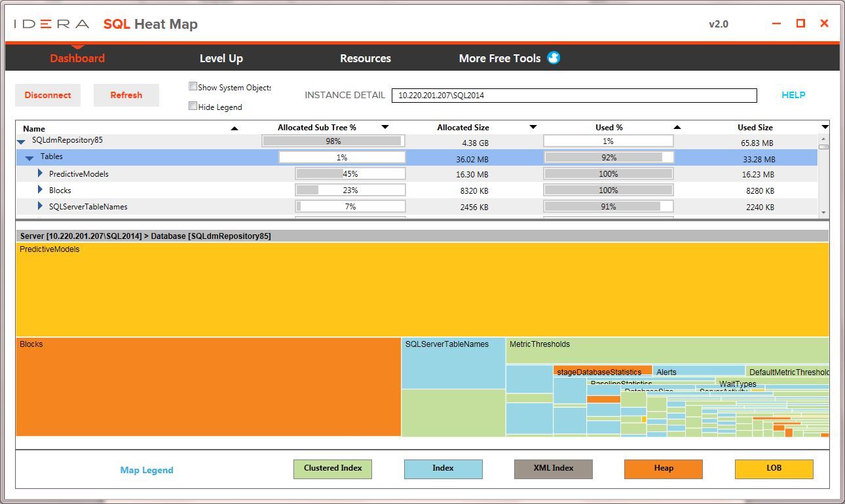Sort by the Name column arrow

tap(235, 128)
